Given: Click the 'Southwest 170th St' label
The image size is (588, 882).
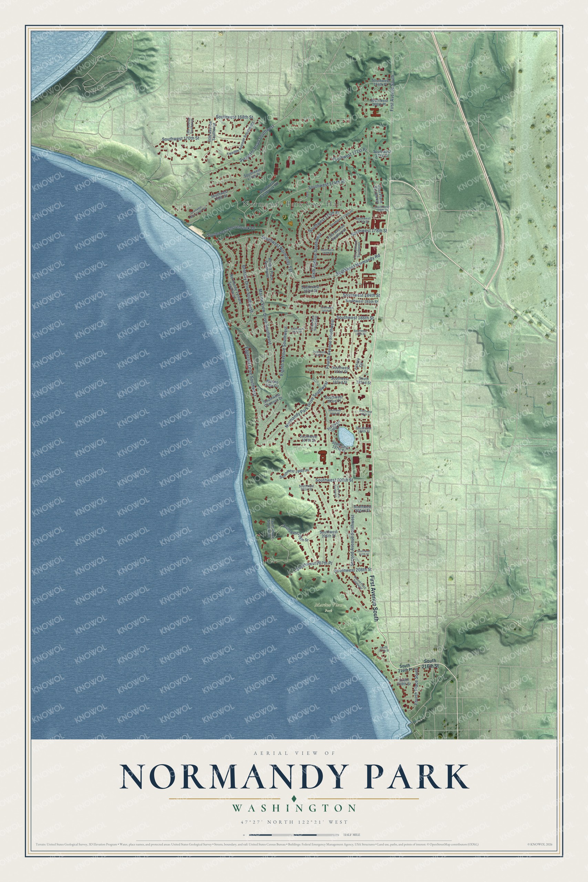Looking at the screenshot, I should coord(180,139).
